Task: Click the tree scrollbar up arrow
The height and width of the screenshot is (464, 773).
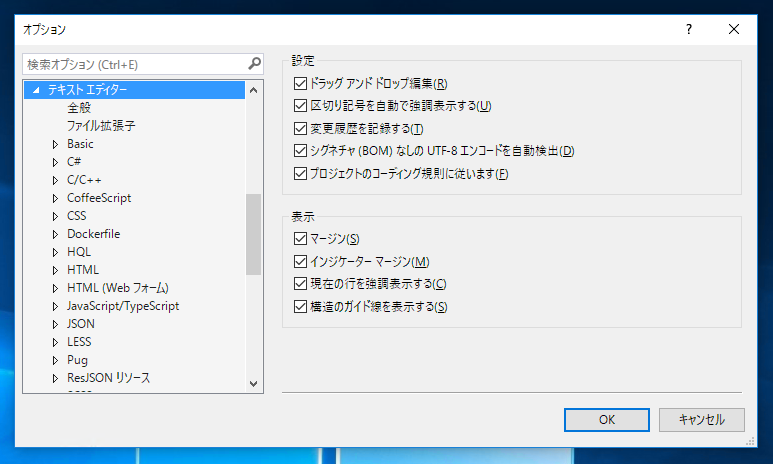Action: (254, 90)
